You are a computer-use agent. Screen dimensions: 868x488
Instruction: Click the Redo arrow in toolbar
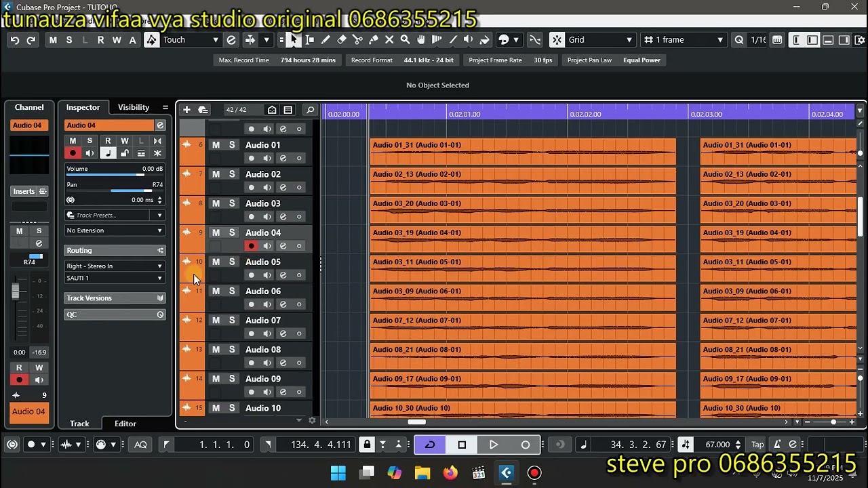[31, 40]
